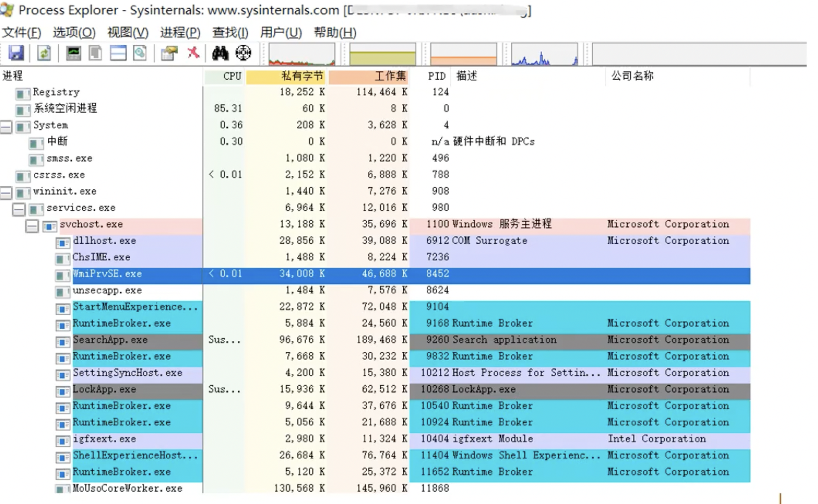This screenshot has width=818, height=504.
Task: Click the dllhost.exe process icon
Action: pyautogui.click(x=63, y=243)
